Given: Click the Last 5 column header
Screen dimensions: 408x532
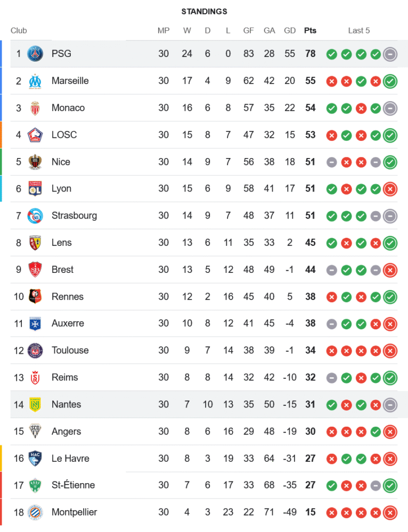Looking at the screenshot, I should [359, 30].
